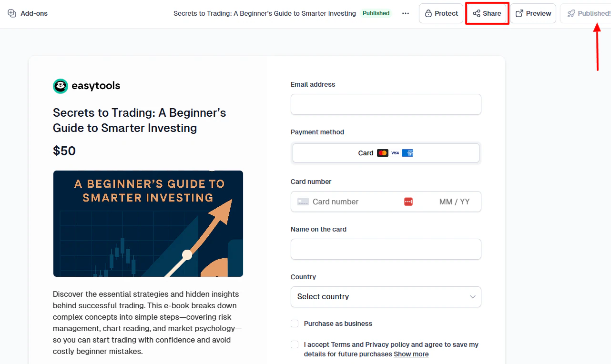Click the easytools brand name

(96, 86)
